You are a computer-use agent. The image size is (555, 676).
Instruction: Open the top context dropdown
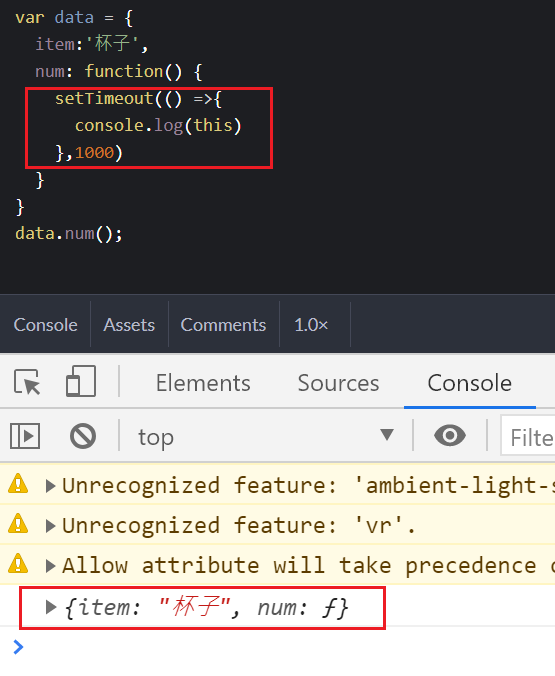coord(266,436)
